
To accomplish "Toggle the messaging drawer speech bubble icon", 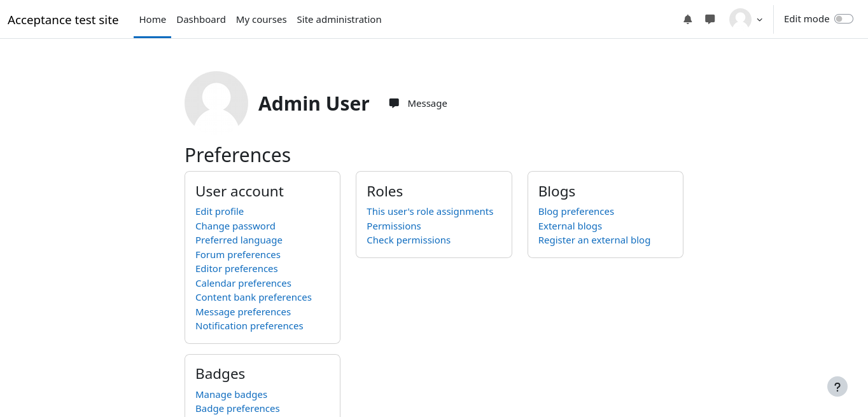I will (710, 19).
